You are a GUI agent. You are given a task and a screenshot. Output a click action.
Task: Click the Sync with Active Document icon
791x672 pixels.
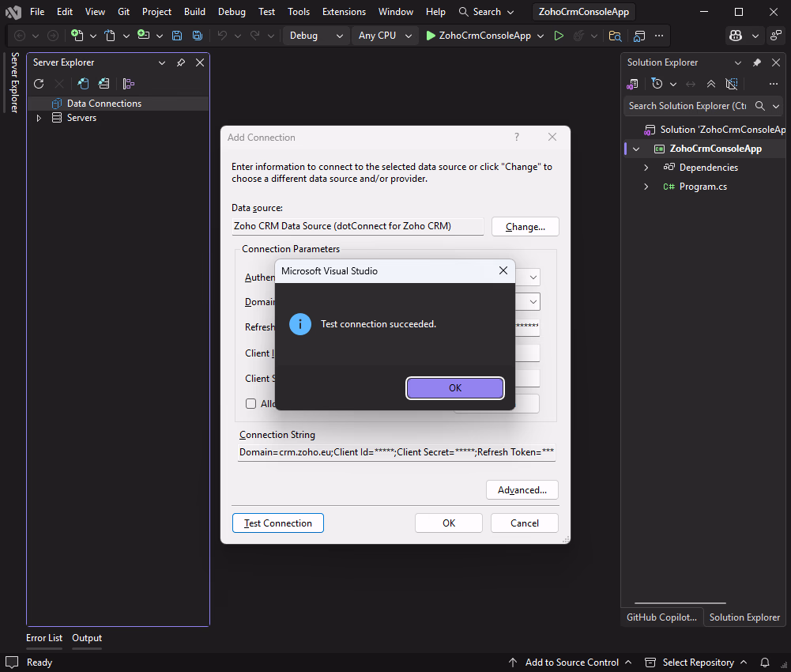pos(689,83)
